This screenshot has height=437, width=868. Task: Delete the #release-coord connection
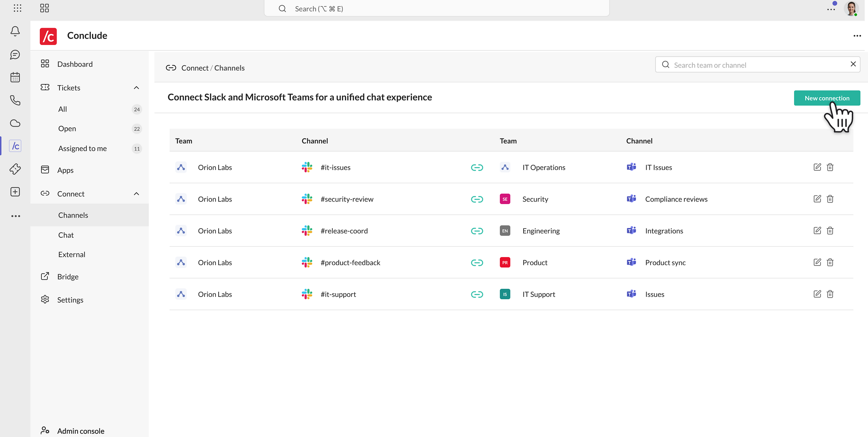pos(830,231)
